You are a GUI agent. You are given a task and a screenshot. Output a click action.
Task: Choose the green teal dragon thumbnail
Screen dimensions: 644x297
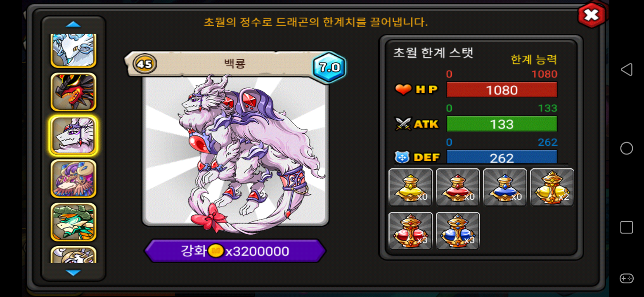coord(73,222)
